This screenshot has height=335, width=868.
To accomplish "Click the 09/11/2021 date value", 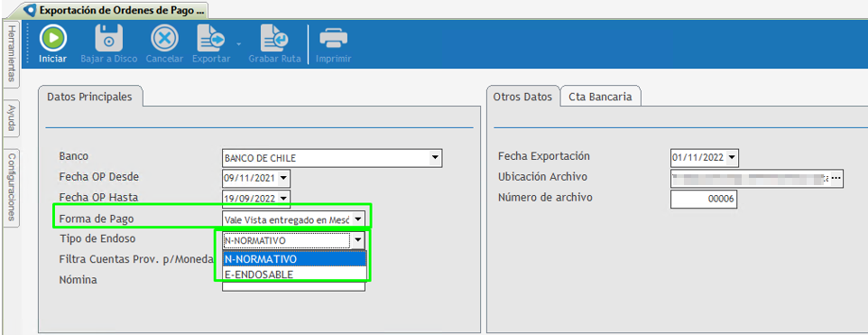I will [x=250, y=178].
